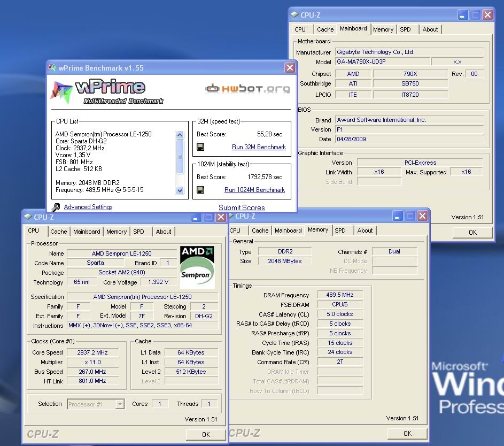504x446 pixels.
Task: Switch to Memory tab in Processor window
Action: (117, 232)
